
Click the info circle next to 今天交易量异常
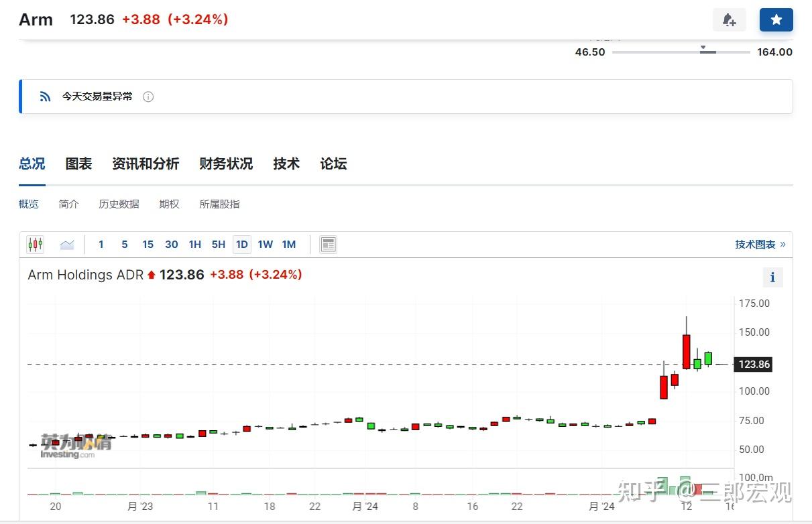pos(148,96)
